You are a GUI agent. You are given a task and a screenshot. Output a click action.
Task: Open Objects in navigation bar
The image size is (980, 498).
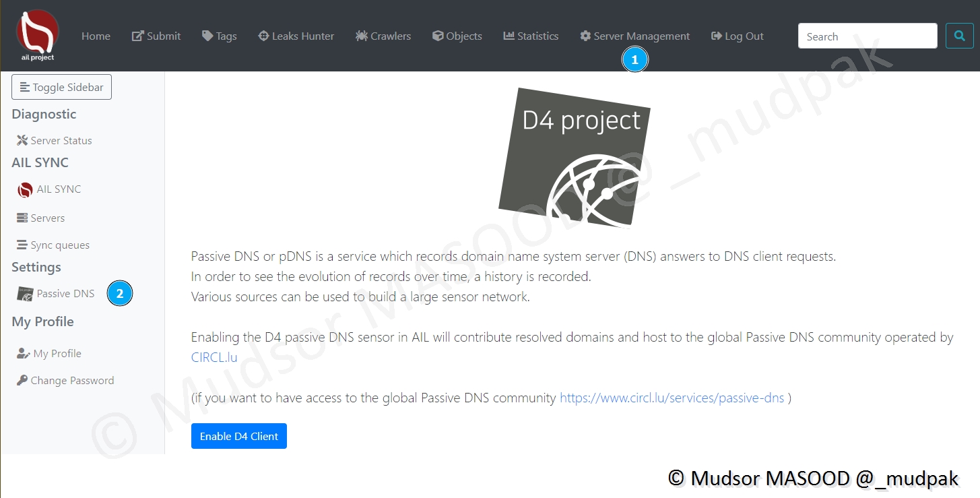(x=457, y=36)
